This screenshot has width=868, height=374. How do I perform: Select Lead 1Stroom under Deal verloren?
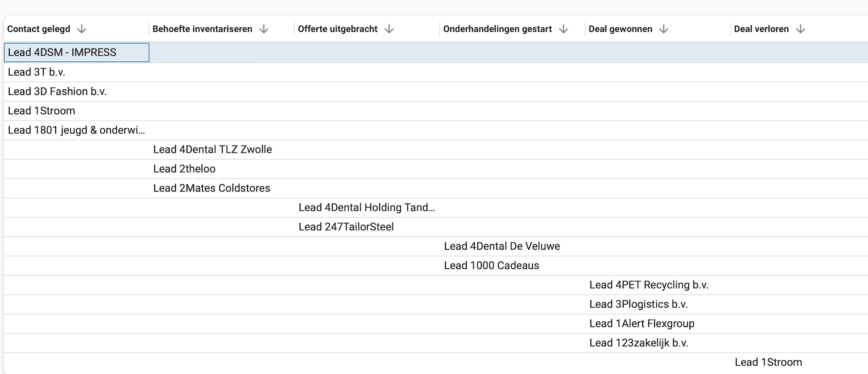pos(768,363)
